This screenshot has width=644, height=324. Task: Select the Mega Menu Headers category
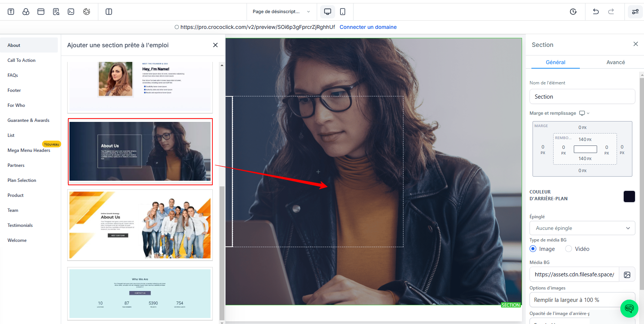click(x=29, y=150)
